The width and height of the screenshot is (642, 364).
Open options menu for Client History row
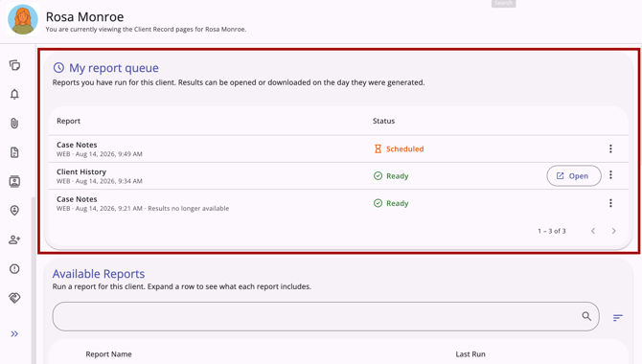(610, 175)
